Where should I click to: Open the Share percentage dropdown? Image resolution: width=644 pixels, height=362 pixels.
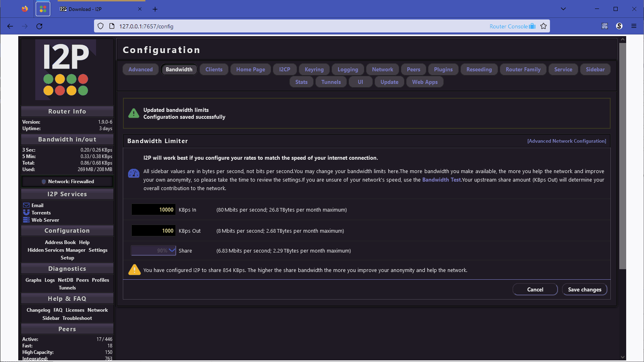pos(154,251)
